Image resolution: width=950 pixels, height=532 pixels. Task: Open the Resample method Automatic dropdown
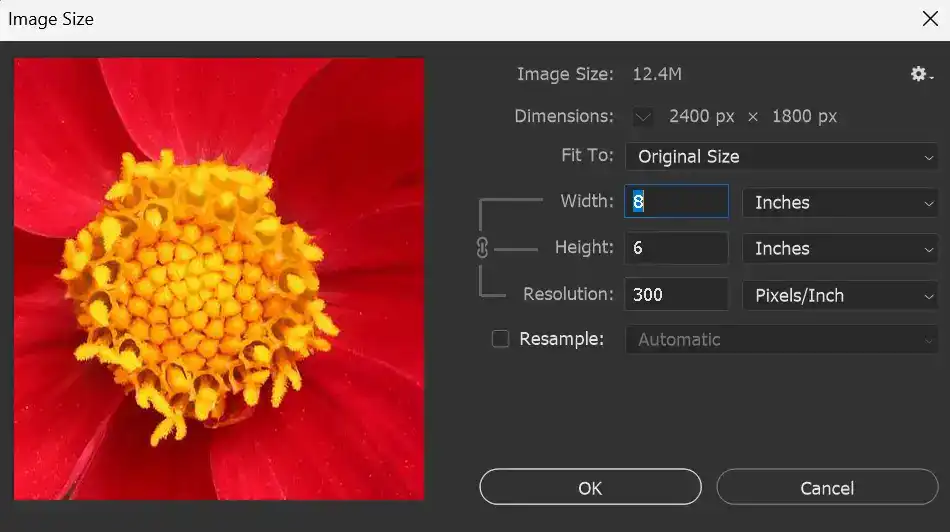coord(782,339)
